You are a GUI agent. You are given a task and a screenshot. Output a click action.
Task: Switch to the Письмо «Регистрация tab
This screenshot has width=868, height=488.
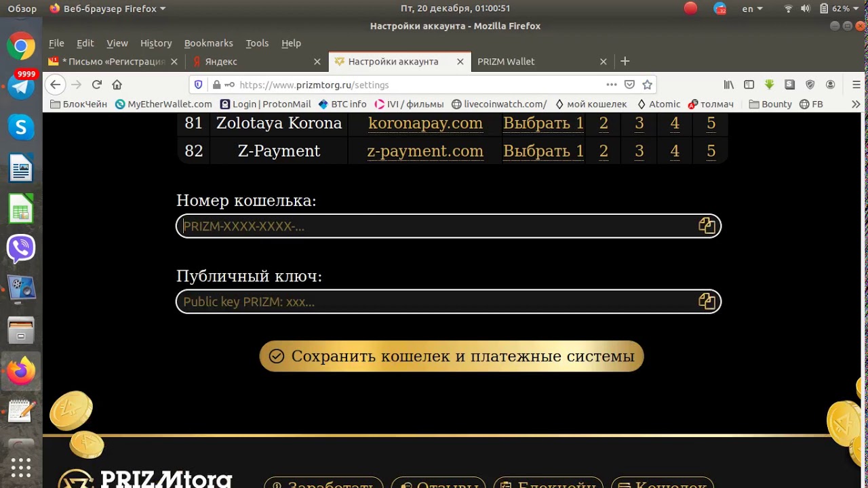point(113,61)
